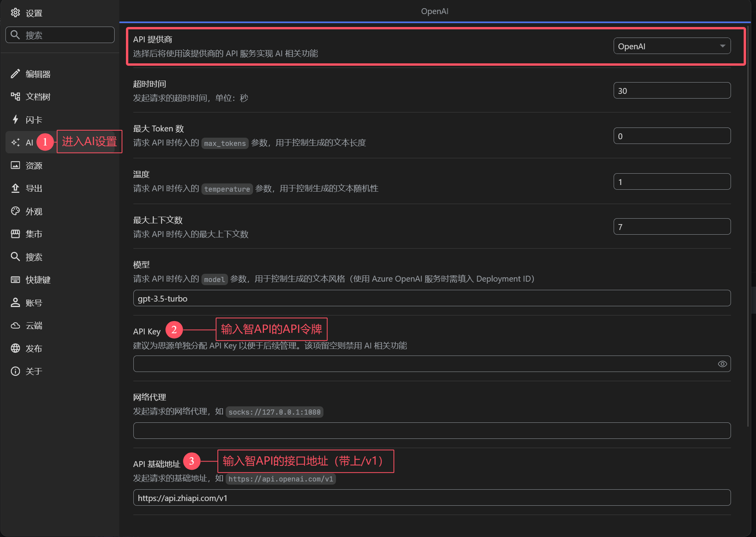Image resolution: width=756 pixels, height=537 pixels.
Task: Click the API 基础地址 field with zhiapi URL
Action: pos(432,497)
